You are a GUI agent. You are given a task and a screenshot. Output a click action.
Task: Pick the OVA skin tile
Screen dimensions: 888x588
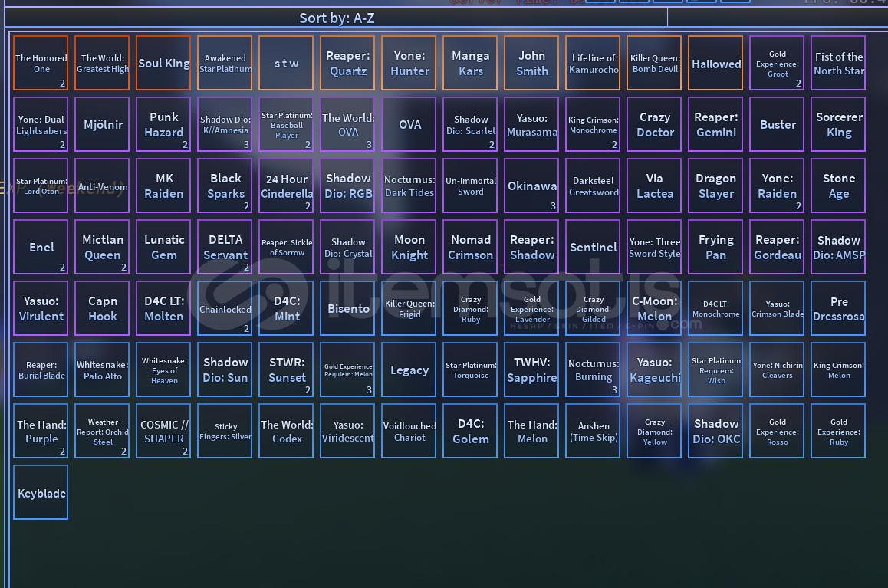pyautogui.click(x=409, y=124)
